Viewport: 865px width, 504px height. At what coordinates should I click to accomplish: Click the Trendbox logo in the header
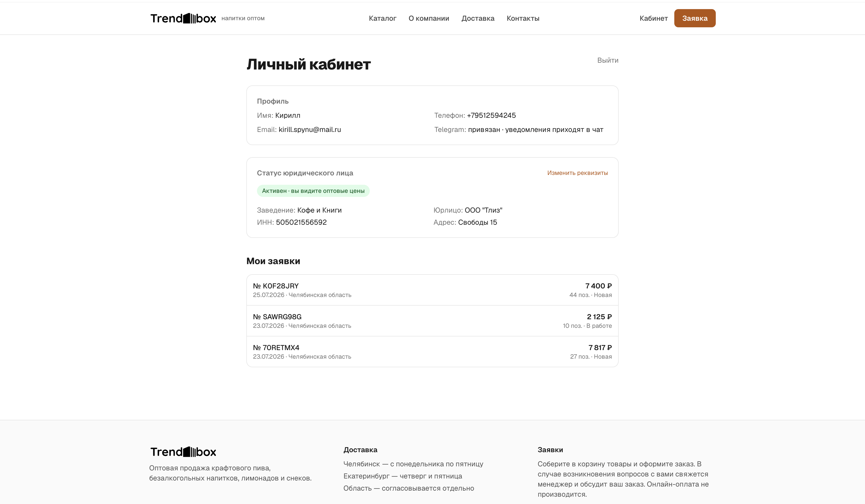coord(183,18)
